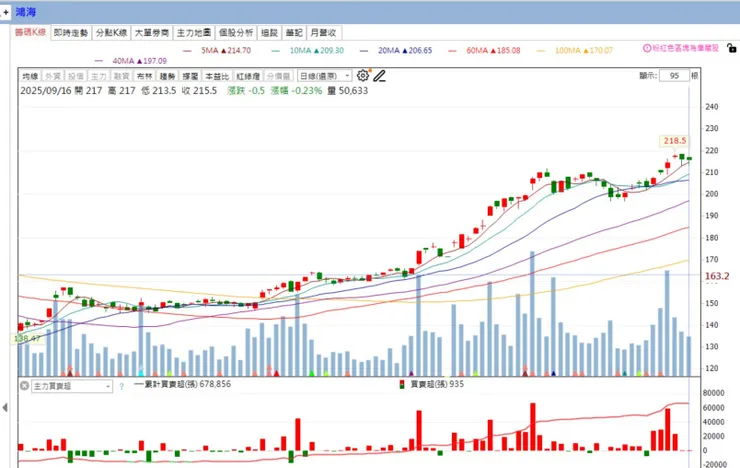Toggle the 外資 overlay button
This screenshot has width=740, height=468.
(53, 76)
